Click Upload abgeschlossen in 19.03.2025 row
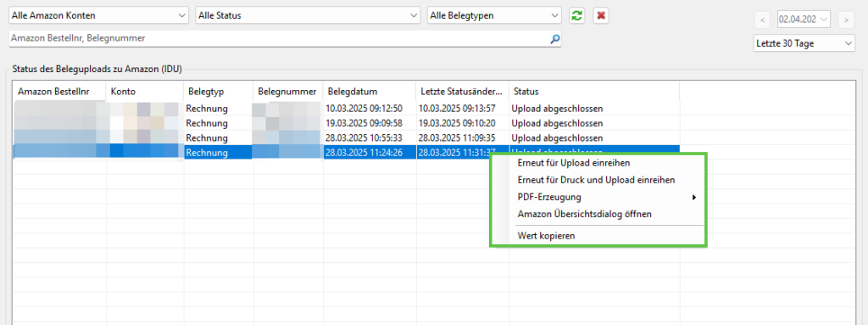This screenshot has height=325, width=868. 557,123
